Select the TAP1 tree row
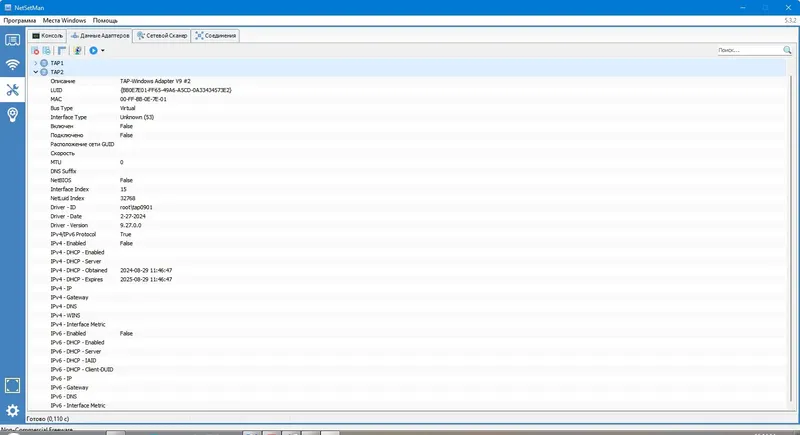The width and height of the screenshot is (800, 435). pyautogui.click(x=408, y=63)
